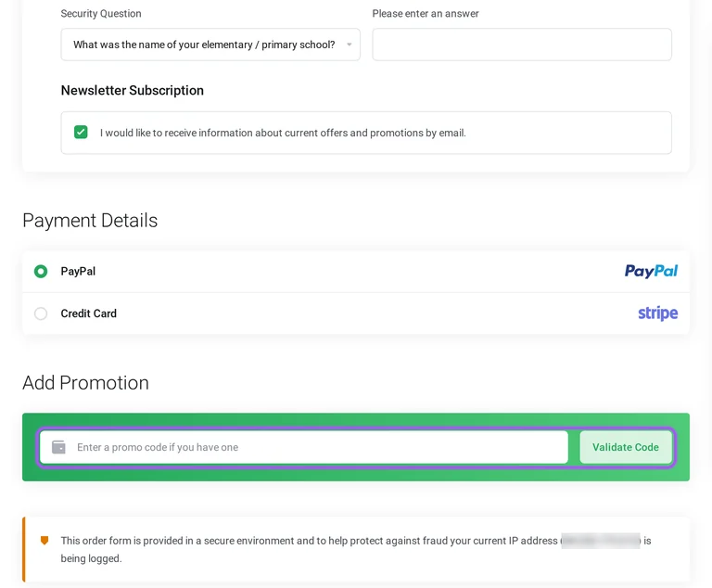The height and width of the screenshot is (588, 712).
Task: Click the PayPal logo
Action: click(651, 272)
